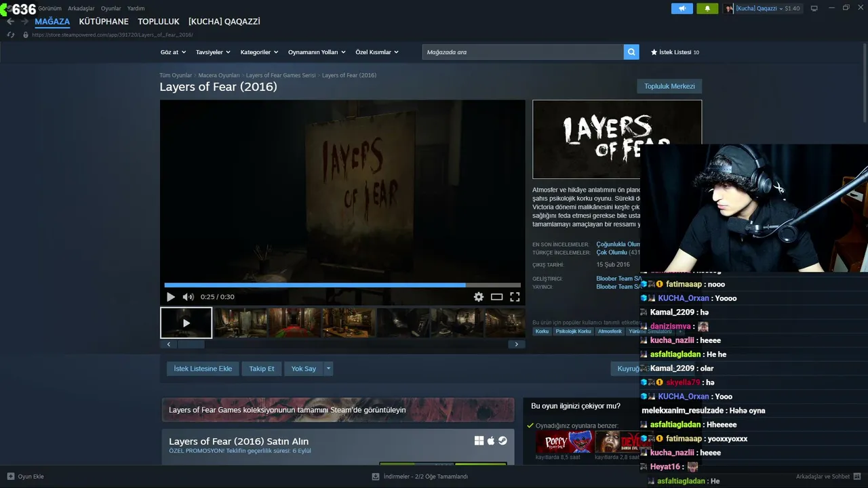
Task: Click the Psikolojik Korku tag
Action: (x=574, y=331)
